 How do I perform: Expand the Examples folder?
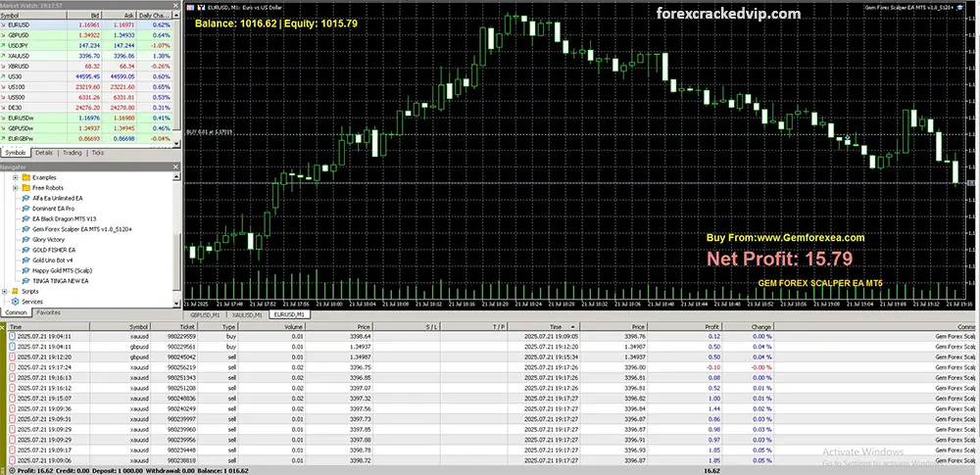tap(15, 177)
